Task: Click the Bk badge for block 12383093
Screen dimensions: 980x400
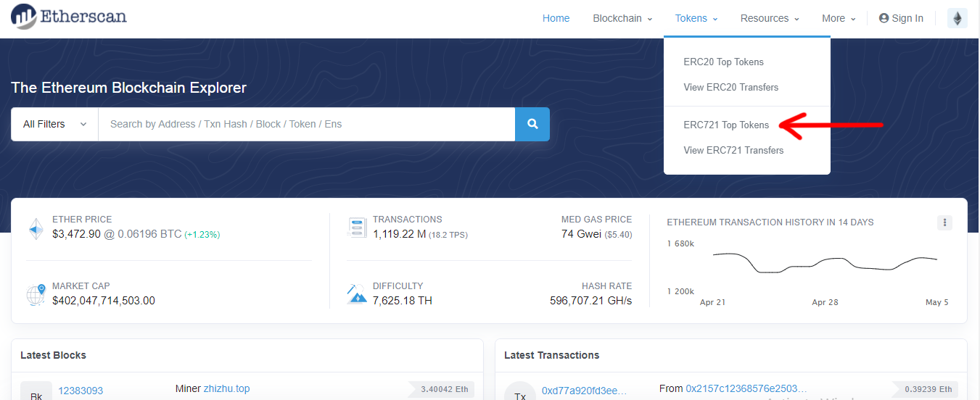Action: (x=36, y=391)
